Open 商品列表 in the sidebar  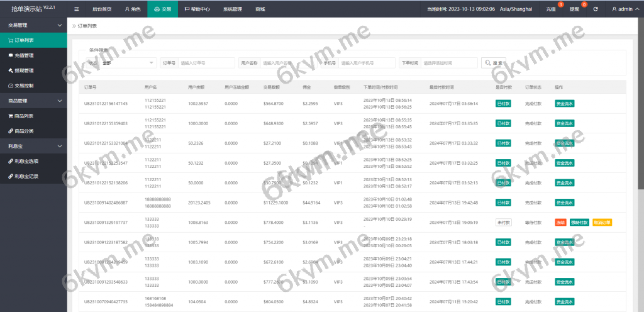tap(33, 116)
